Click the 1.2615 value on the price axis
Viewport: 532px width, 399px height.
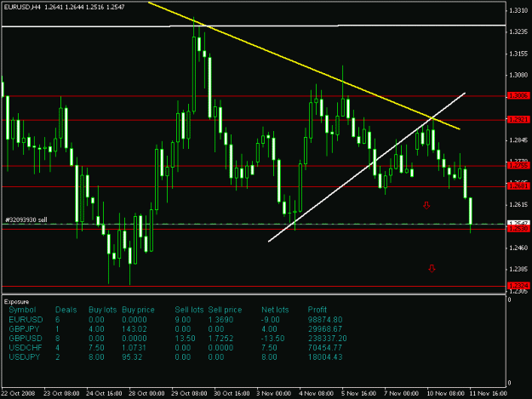(x=518, y=204)
